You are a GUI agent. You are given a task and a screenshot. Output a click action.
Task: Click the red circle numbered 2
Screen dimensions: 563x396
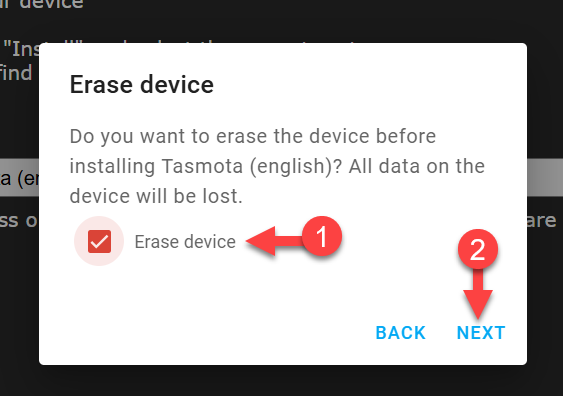[x=478, y=250]
